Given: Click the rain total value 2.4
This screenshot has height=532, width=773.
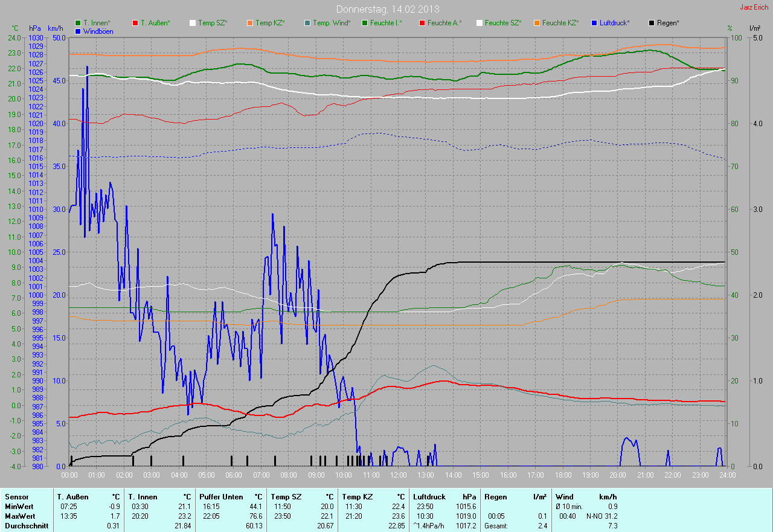Looking at the screenshot, I should coord(542,526).
